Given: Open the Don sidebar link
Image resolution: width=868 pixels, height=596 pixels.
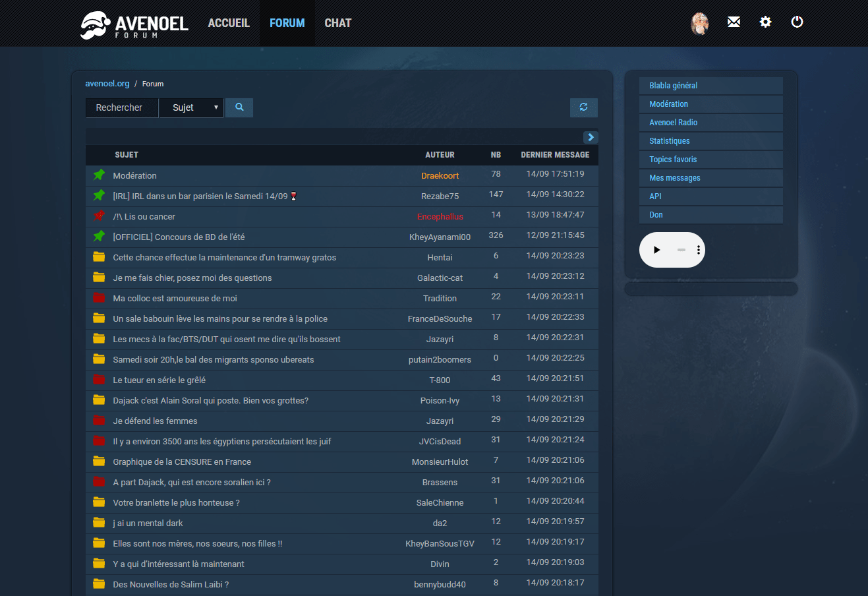Looking at the screenshot, I should click(x=711, y=215).
